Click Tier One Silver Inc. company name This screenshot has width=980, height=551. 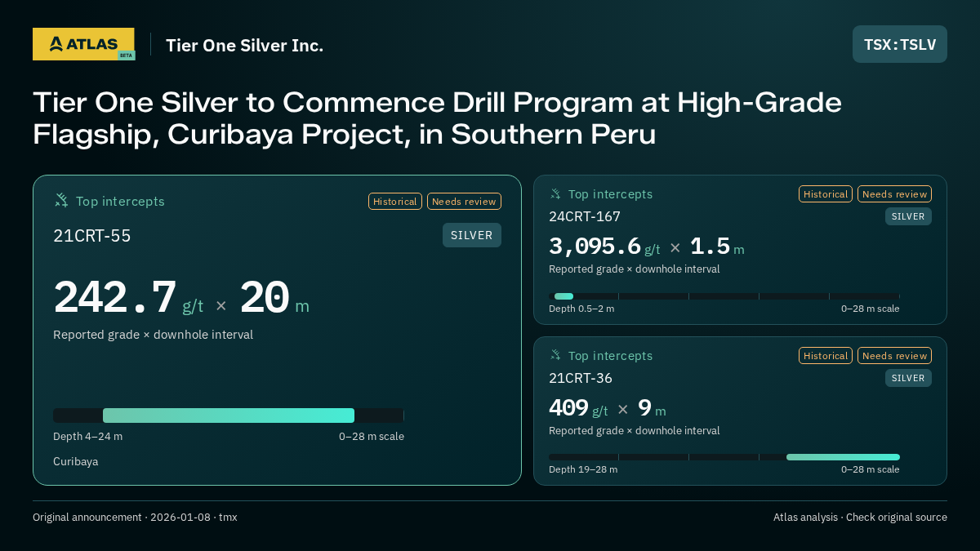click(245, 45)
